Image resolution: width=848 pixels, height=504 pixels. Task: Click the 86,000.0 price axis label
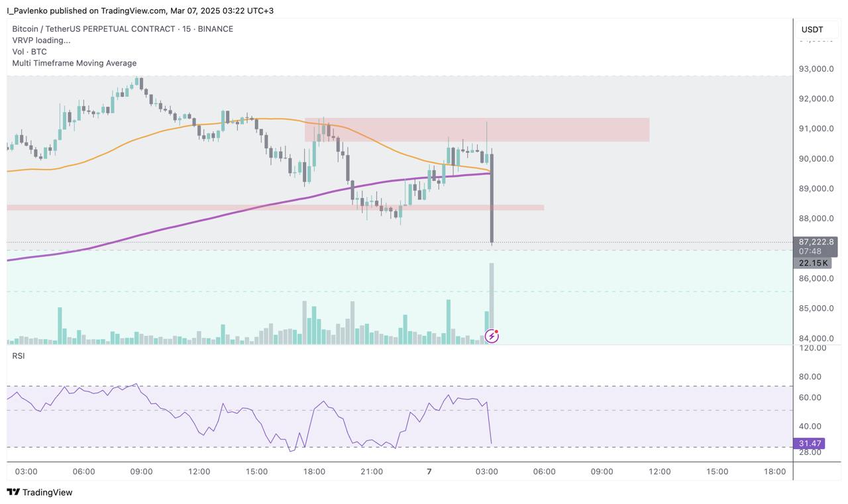pos(816,278)
